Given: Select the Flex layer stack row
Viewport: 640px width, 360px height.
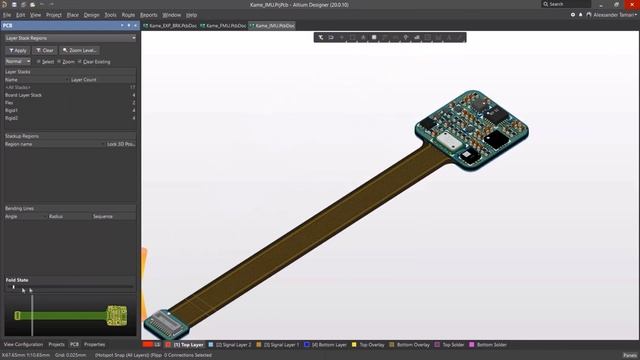Looking at the screenshot, I should point(70,103).
